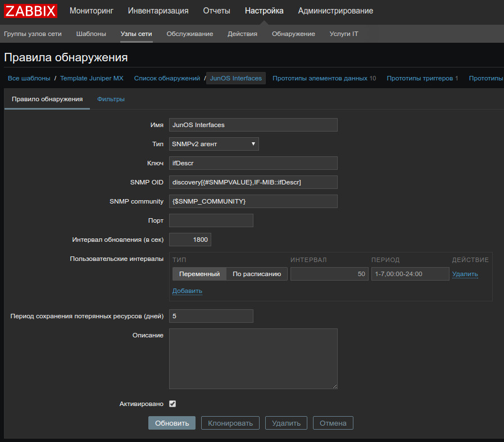Click the Добавить interval link
The image size is (504, 442).
tap(187, 291)
